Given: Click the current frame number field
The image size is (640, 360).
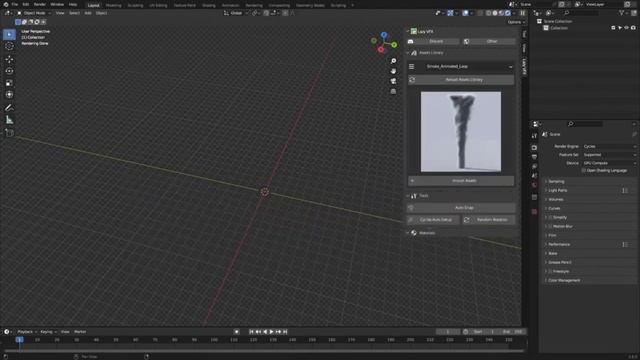Looking at the screenshot, I should pos(447,332).
